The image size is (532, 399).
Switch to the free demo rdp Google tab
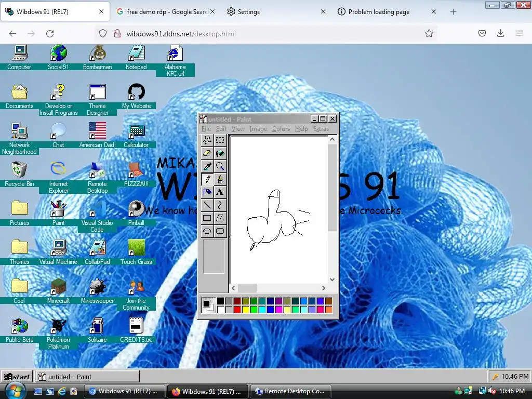166,12
